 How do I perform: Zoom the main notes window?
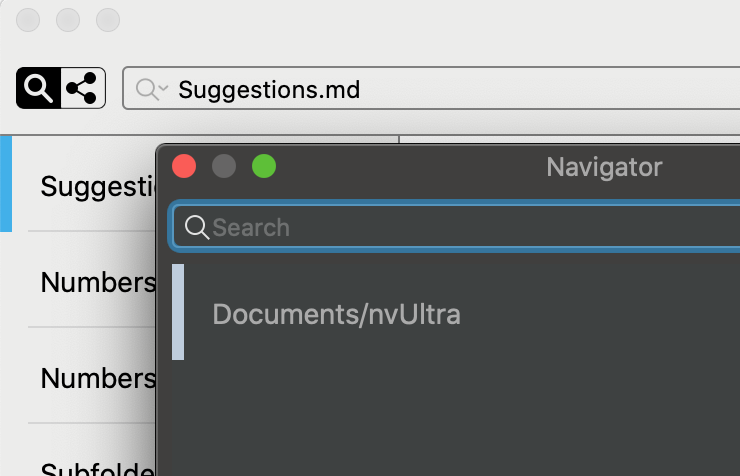point(108,19)
